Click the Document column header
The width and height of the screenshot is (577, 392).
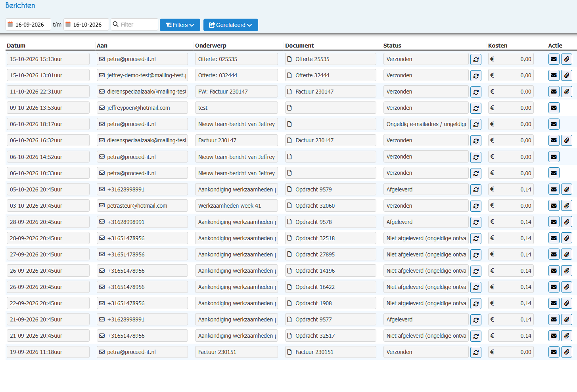299,46
